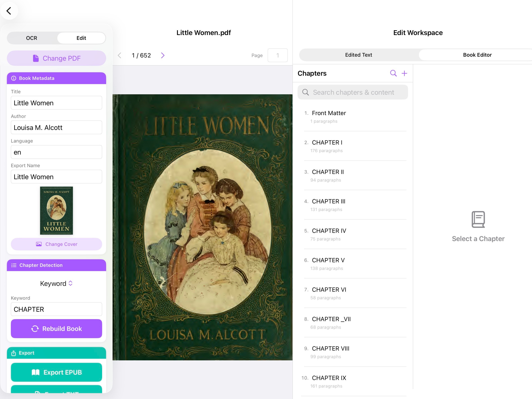
Task: Open the Keyword detection mode dropdown
Action: tap(56, 284)
